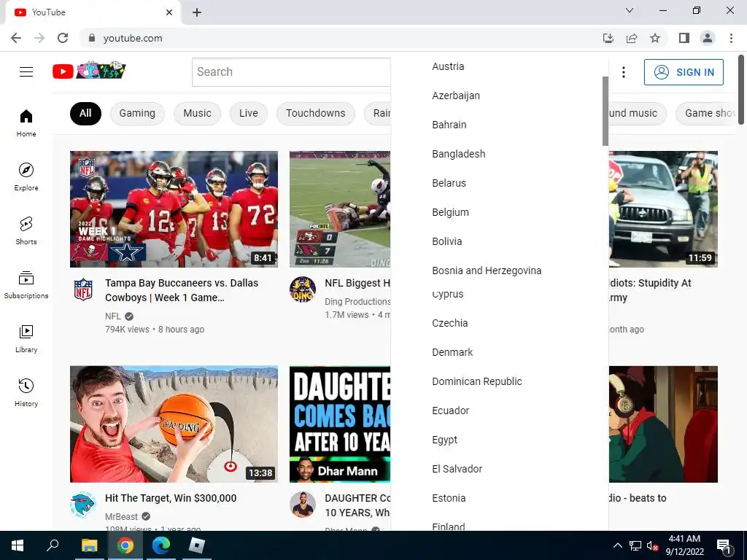Open taskbar search
Image resolution: width=747 pixels, height=560 pixels.
[x=53, y=545]
